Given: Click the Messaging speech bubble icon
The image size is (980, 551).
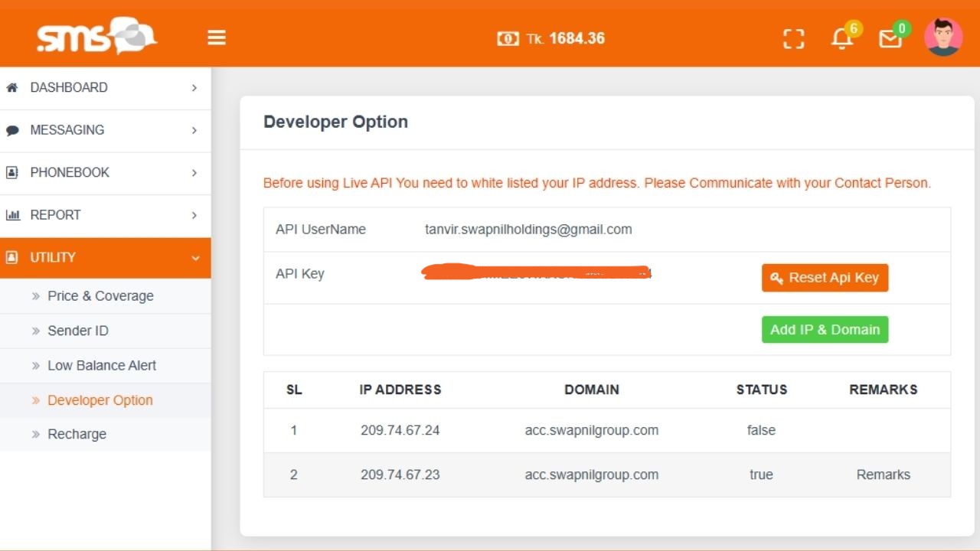Looking at the screenshot, I should click(11, 130).
